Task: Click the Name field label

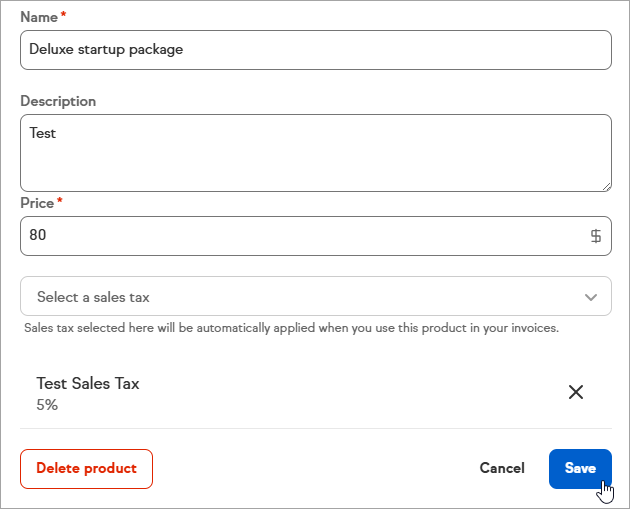Action: pos(38,18)
